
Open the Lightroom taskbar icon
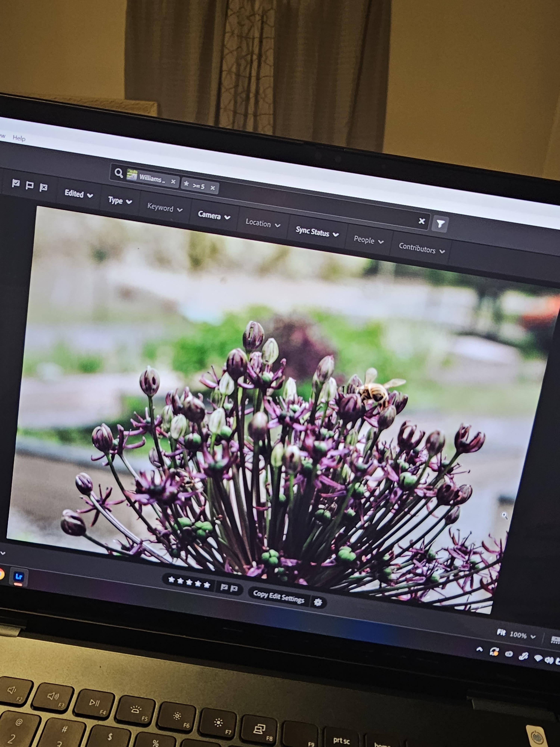point(18,576)
